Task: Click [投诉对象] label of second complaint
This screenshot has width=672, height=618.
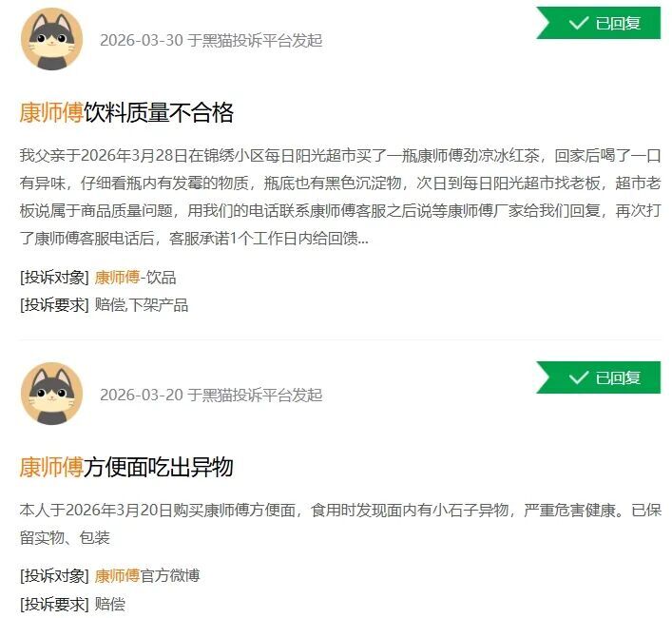Action: click(54, 575)
